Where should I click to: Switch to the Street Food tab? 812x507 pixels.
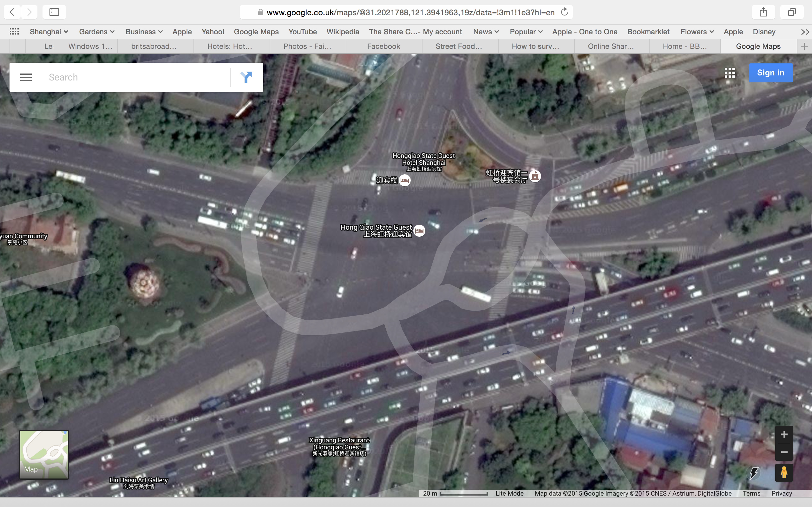pyautogui.click(x=459, y=46)
